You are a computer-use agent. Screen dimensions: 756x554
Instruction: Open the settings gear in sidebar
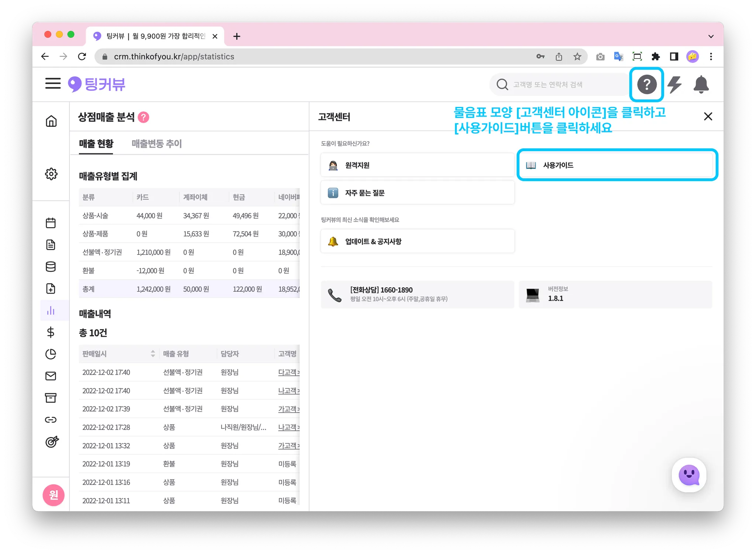[51, 174]
